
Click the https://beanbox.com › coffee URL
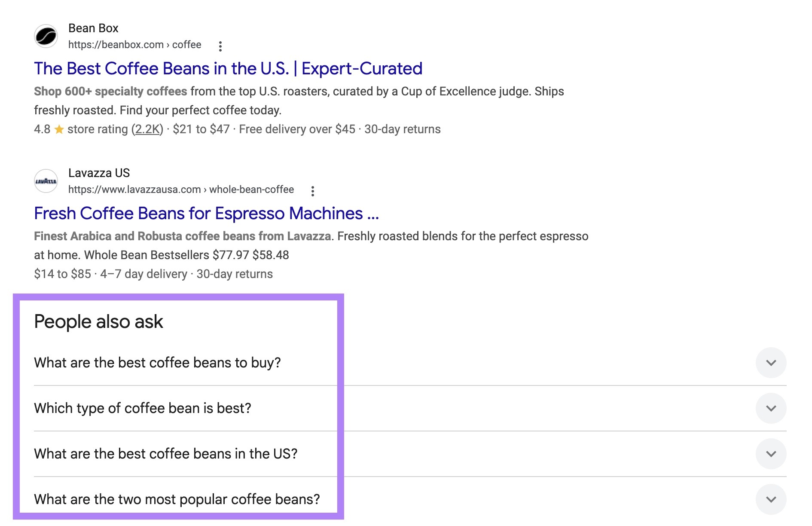pyautogui.click(x=134, y=45)
